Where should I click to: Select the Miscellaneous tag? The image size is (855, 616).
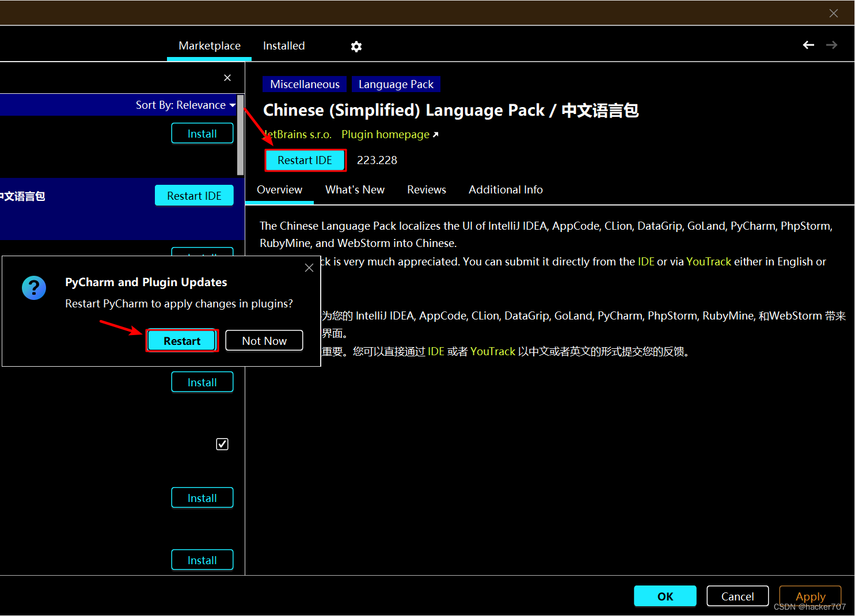tap(305, 84)
